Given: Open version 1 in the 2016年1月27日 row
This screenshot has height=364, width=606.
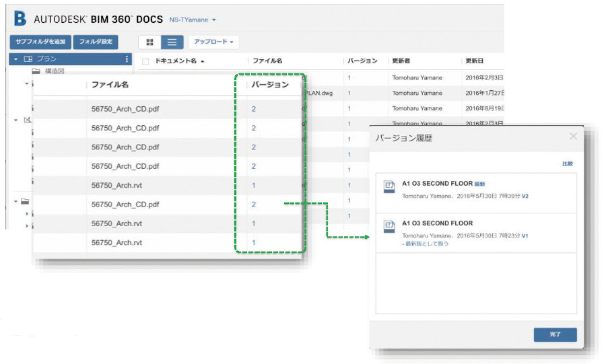Looking at the screenshot, I should tap(349, 93).
